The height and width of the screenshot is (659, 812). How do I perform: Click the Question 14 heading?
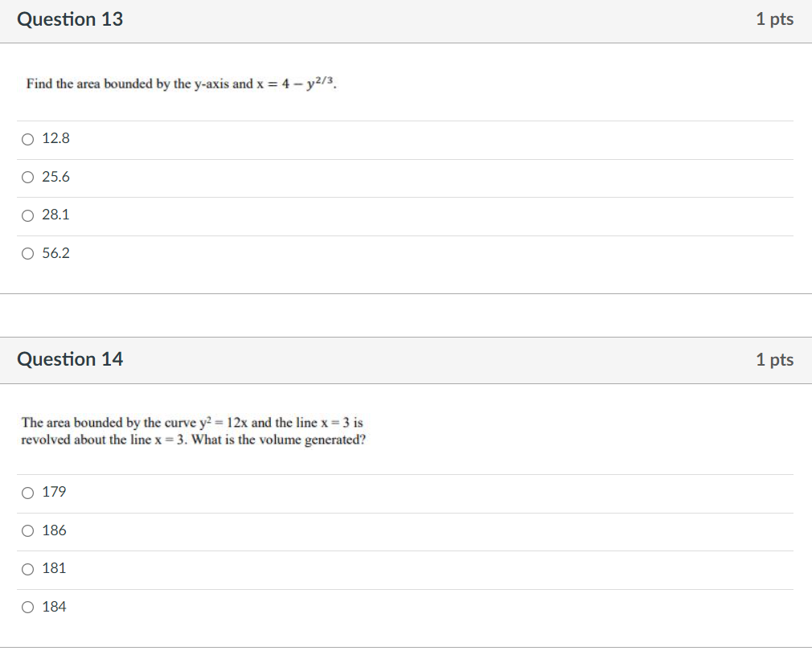(x=70, y=359)
